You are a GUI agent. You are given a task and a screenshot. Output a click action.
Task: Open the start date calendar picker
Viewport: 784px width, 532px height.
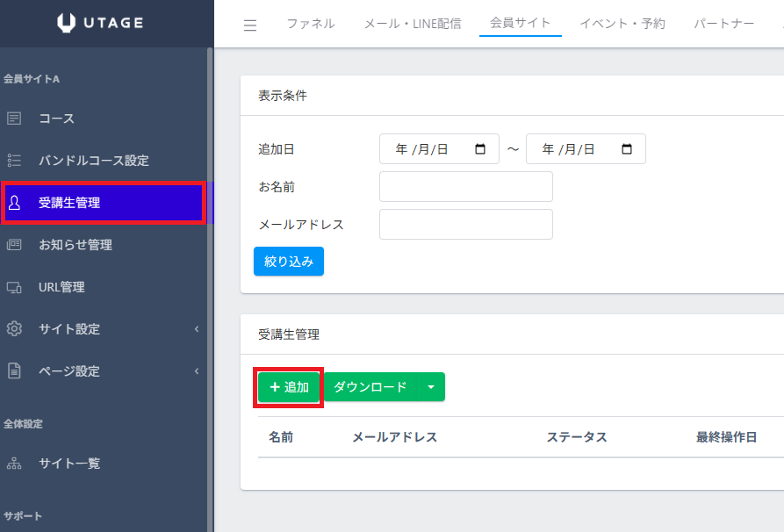click(x=480, y=149)
